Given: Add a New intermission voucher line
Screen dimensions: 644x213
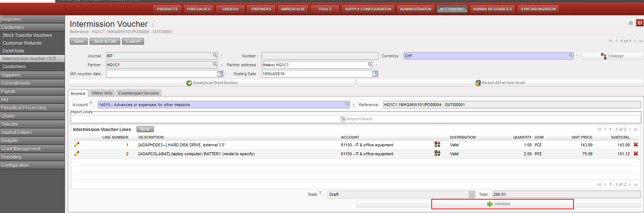Looking at the screenshot, I should [145, 129].
